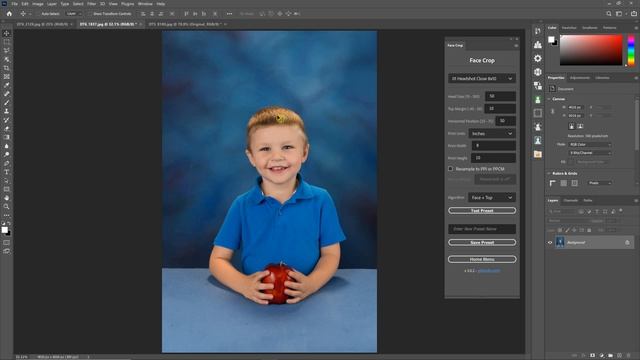Enable Resample to PPI or PPCM checkbox
The image size is (640, 360).
click(451, 169)
